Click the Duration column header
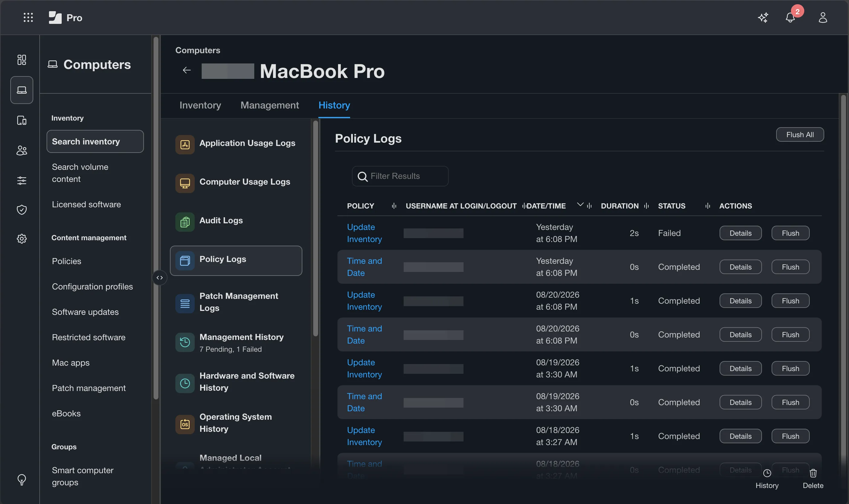This screenshot has width=849, height=504. [x=620, y=206]
